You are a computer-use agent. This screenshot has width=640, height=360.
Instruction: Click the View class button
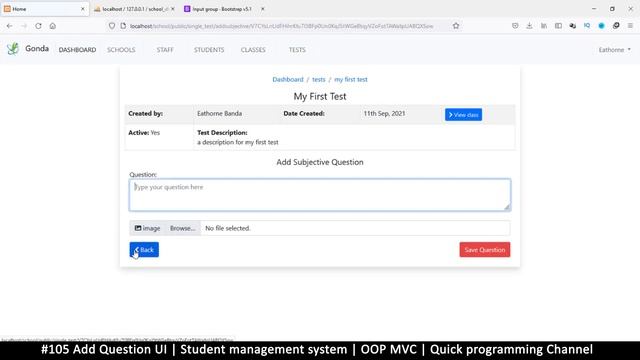[463, 115]
